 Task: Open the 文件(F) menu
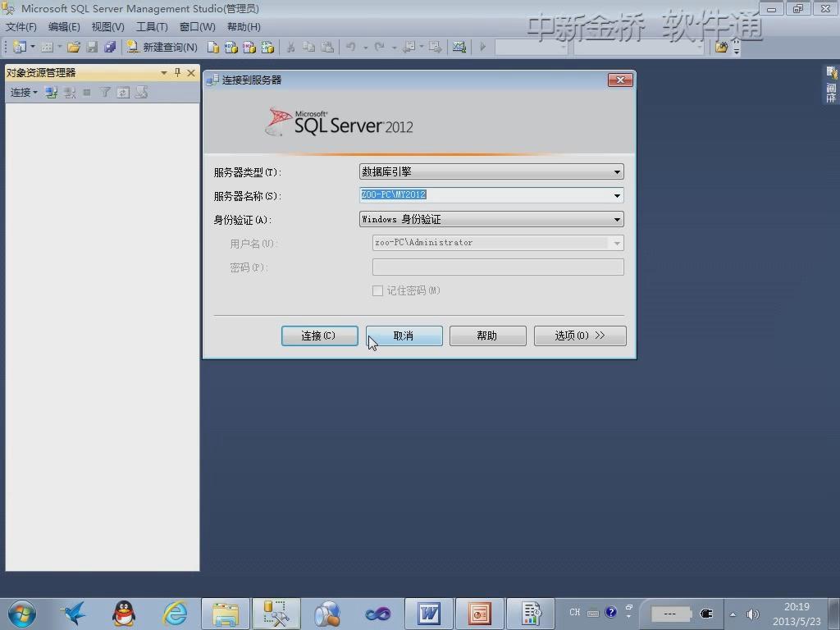(21, 27)
